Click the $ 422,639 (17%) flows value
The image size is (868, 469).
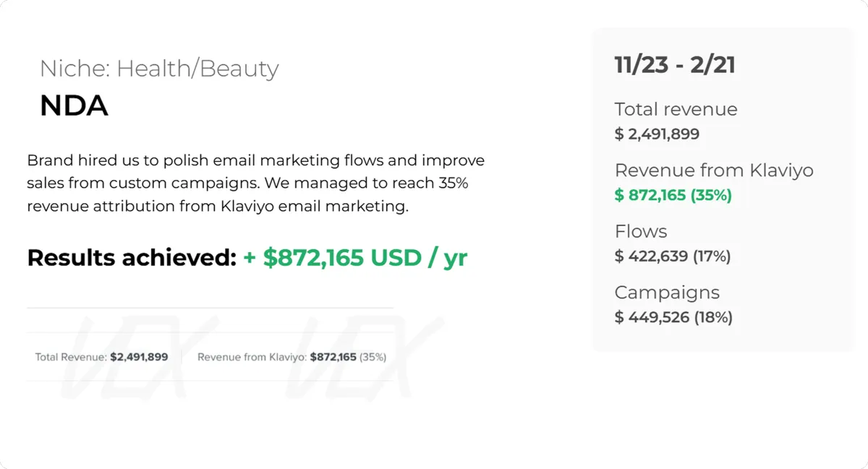672,256
